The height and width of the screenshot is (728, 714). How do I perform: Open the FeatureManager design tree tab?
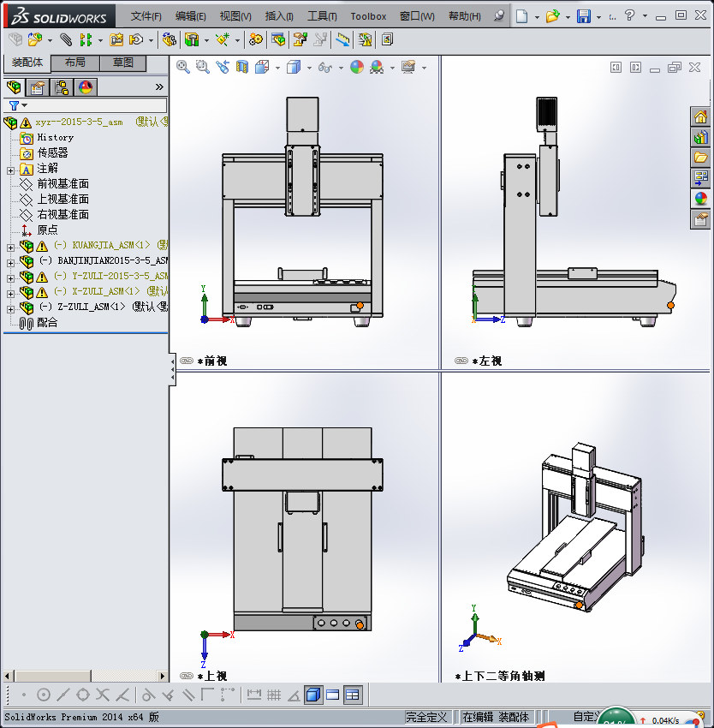click(15, 87)
